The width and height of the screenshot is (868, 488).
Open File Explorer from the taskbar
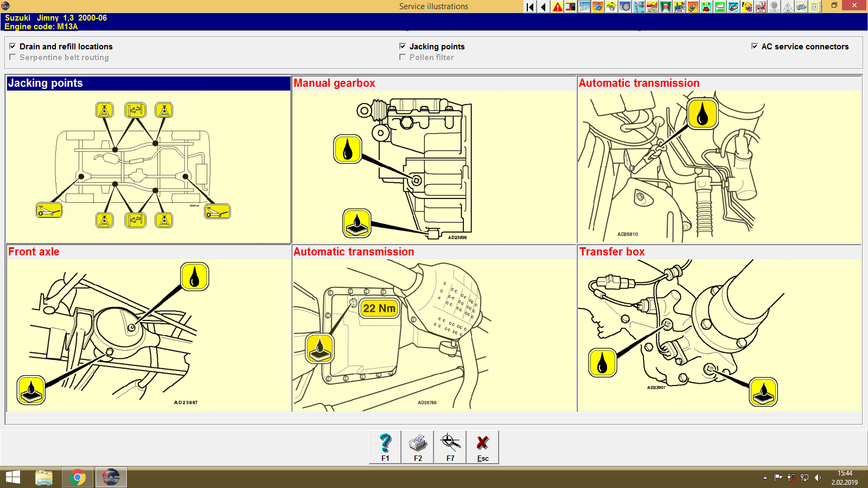[x=43, y=478]
